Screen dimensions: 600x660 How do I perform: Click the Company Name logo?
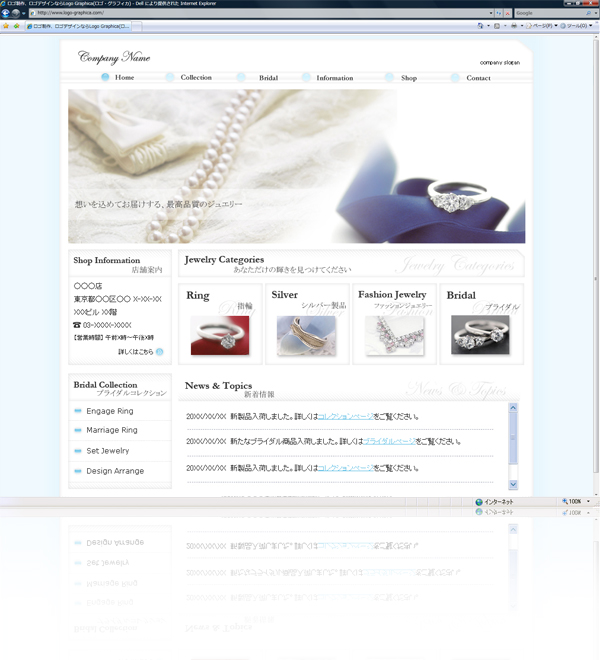[x=114, y=57]
